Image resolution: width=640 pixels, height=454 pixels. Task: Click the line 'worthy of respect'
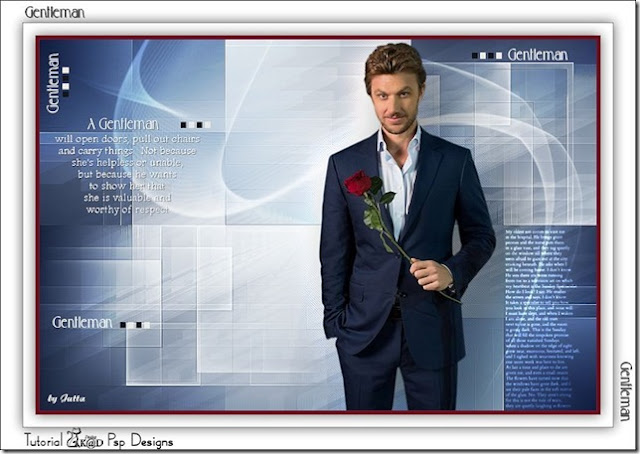pyautogui.click(x=127, y=210)
